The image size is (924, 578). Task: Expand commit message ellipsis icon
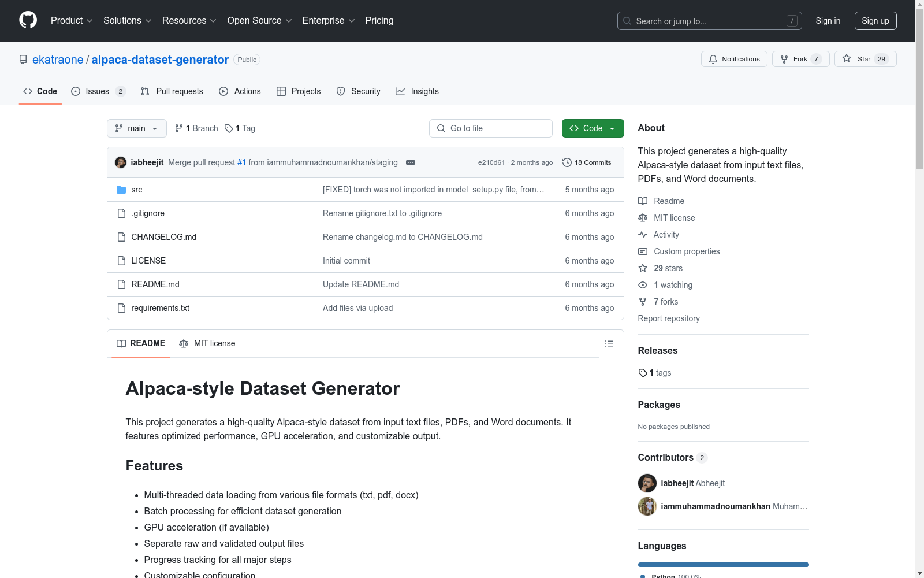tap(411, 162)
